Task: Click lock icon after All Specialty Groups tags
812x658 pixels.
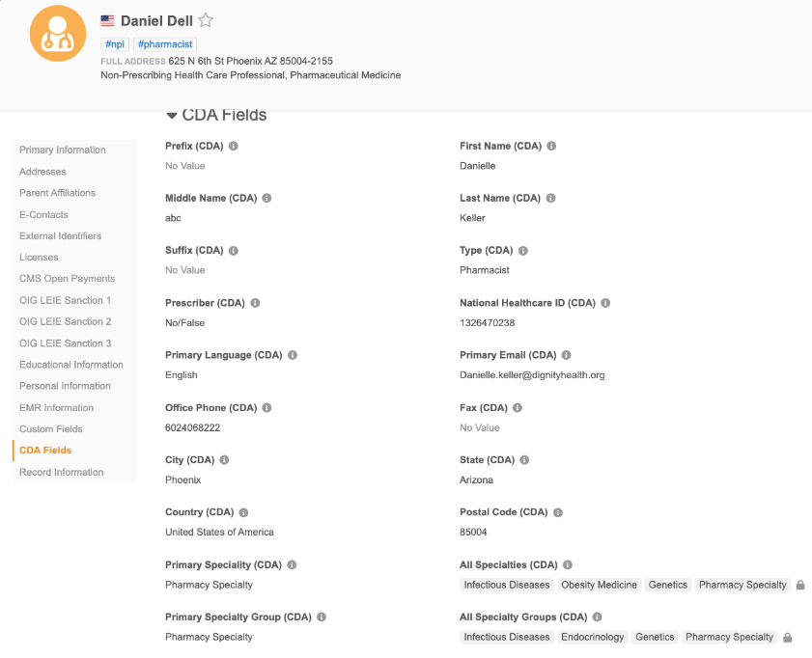Action: click(788, 637)
